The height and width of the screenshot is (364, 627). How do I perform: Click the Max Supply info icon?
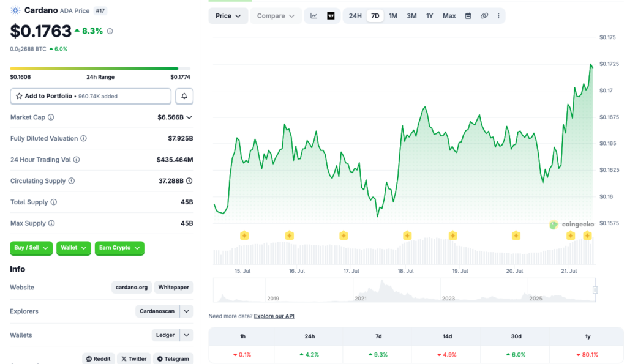[x=51, y=223]
